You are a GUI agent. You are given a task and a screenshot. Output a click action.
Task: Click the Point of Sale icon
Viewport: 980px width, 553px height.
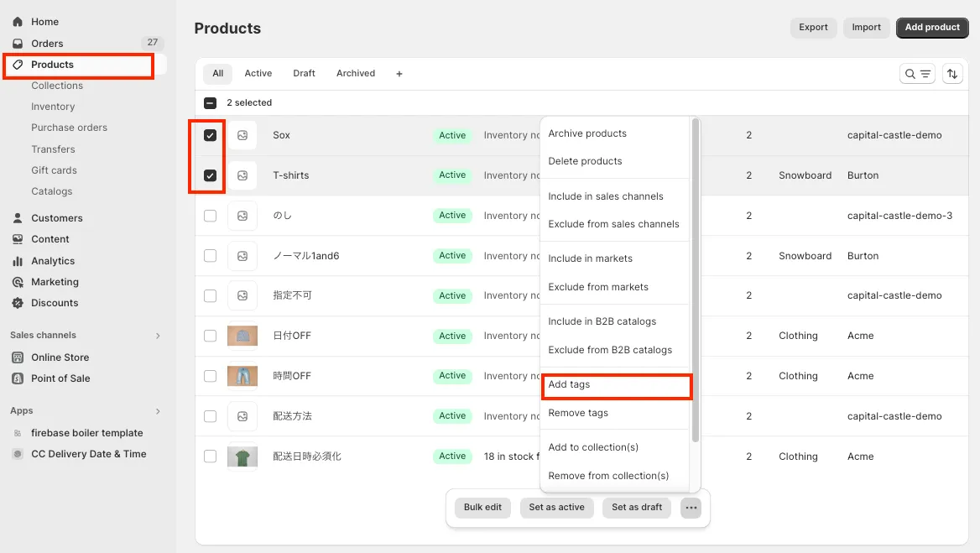point(18,378)
